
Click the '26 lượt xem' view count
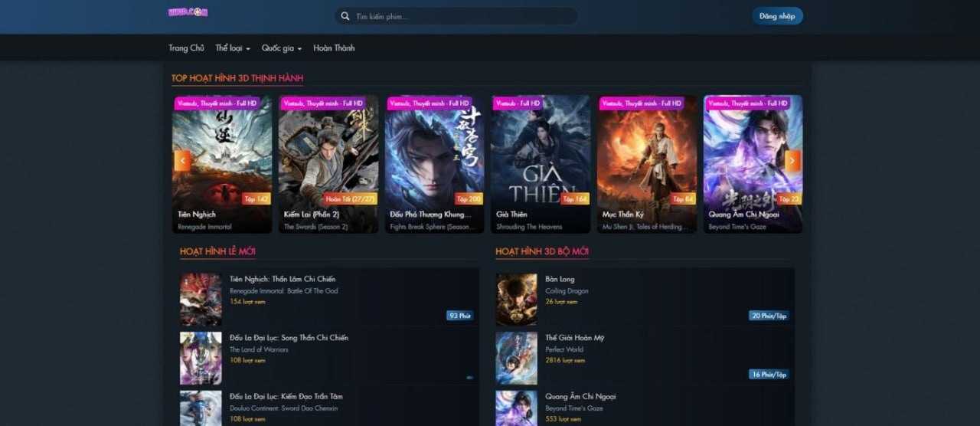click(560, 302)
